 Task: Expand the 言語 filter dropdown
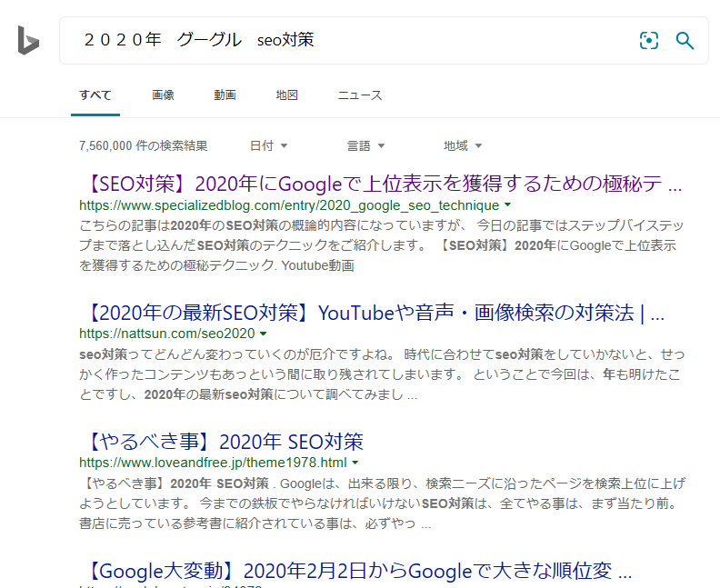point(365,146)
